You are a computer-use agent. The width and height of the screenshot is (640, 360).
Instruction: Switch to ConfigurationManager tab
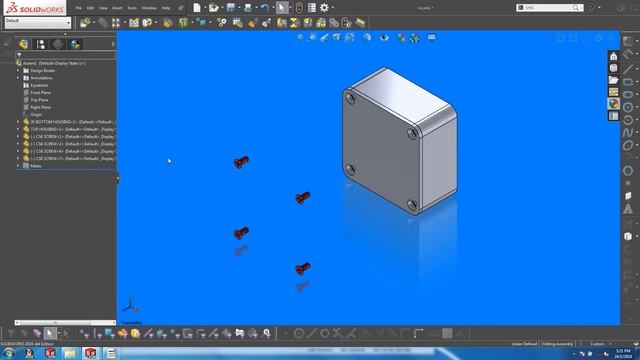[58, 44]
